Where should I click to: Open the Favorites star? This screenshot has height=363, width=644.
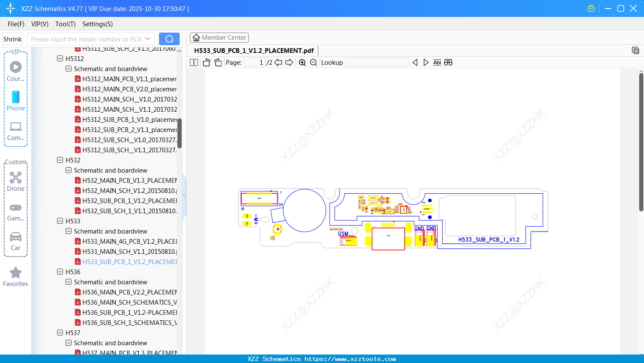click(16, 273)
